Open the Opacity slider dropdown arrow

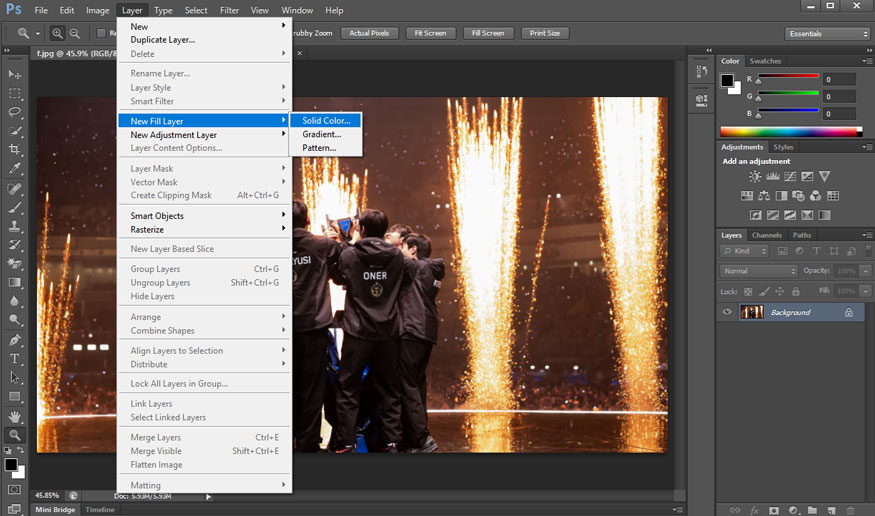pos(866,271)
